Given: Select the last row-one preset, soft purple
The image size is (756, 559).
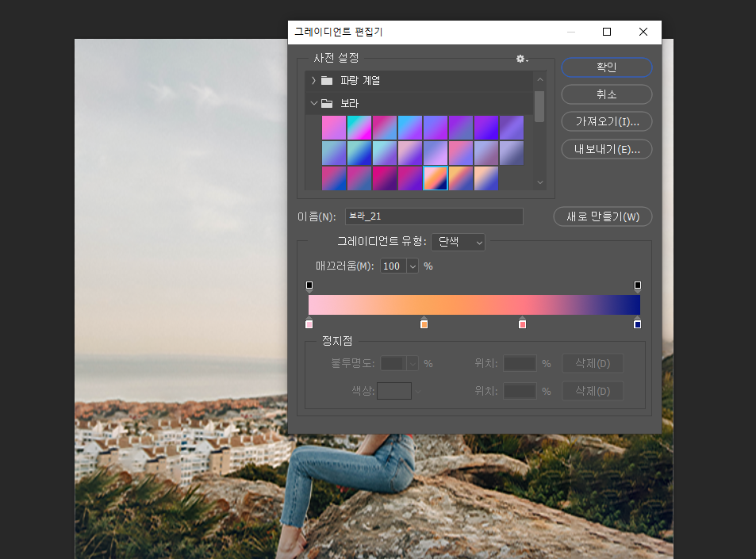Looking at the screenshot, I should coord(512,128).
